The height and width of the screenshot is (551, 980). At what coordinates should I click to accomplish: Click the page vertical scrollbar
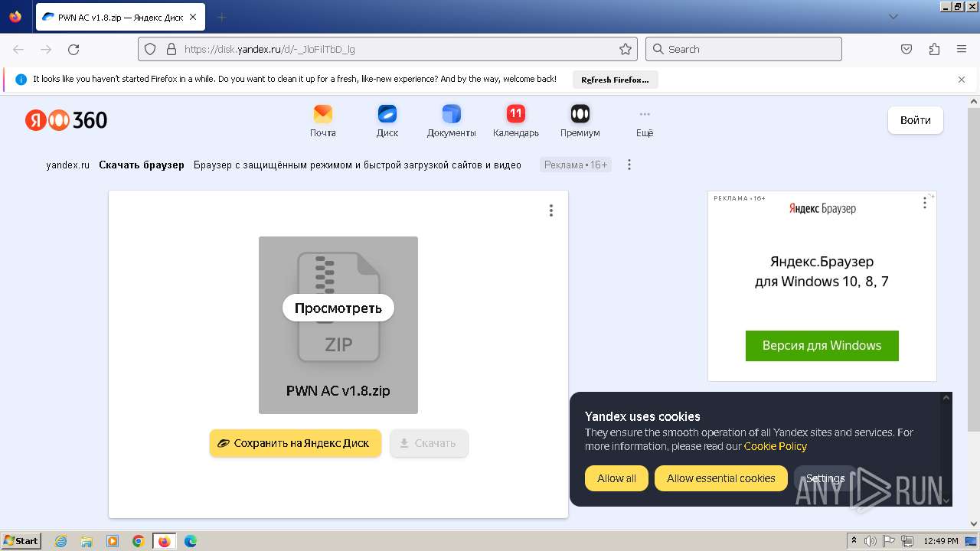click(974, 268)
